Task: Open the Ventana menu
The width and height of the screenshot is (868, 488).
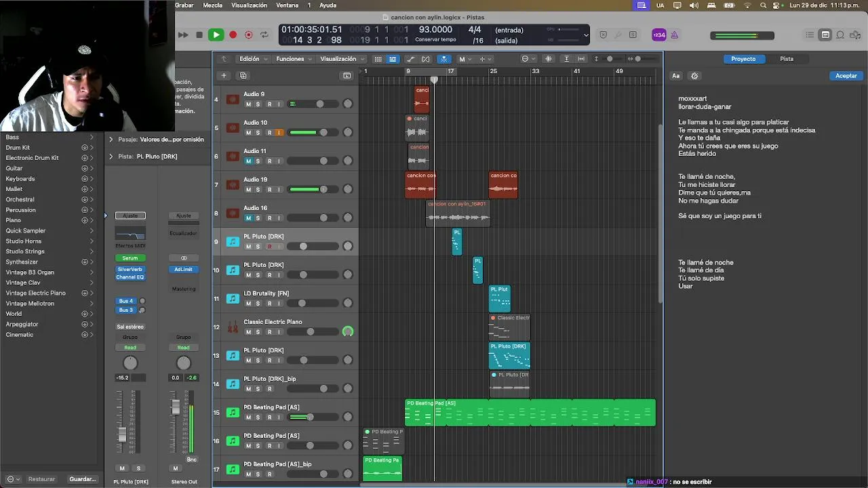Action: point(288,5)
